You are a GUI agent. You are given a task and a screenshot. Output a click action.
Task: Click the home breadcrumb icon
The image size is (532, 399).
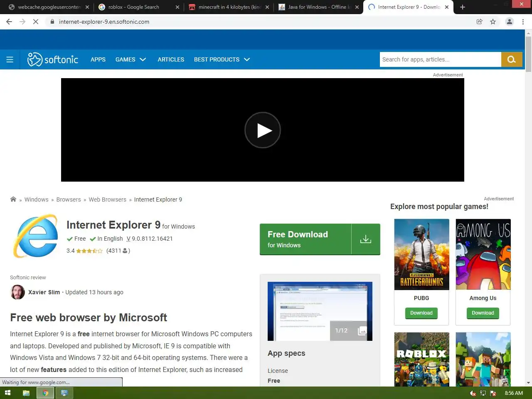13,199
